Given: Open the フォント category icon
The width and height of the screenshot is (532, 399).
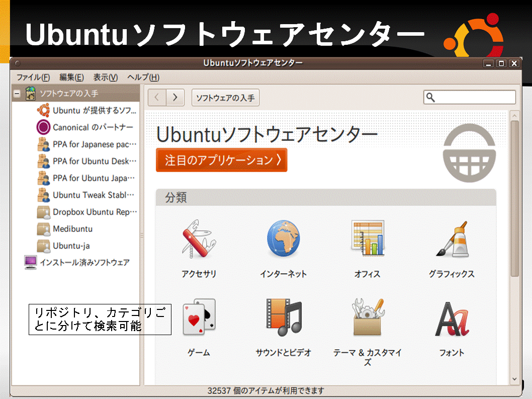Looking at the screenshot, I should click(x=452, y=318).
